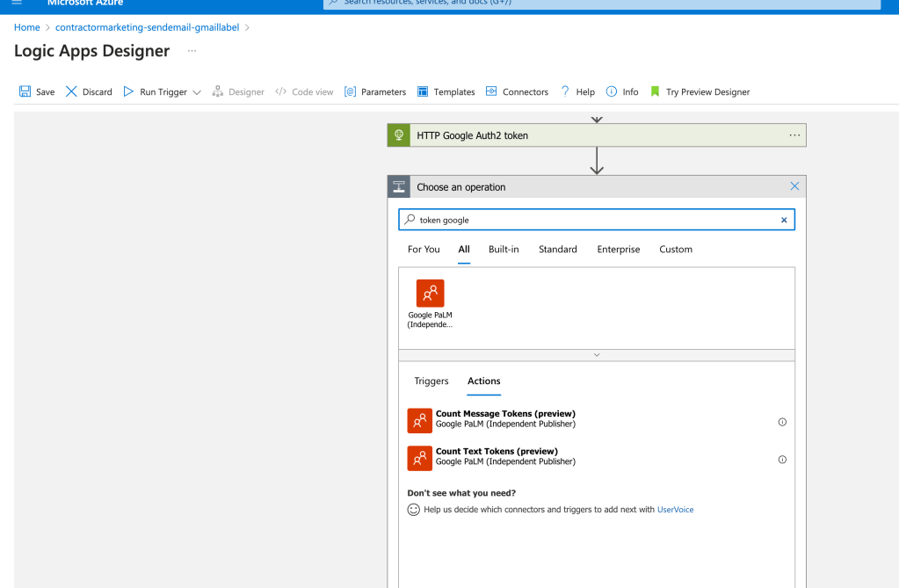Image resolution: width=899 pixels, height=588 pixels.
Task: Click Count Text Tokens Google PaLM icon
Action: [420, 458]
